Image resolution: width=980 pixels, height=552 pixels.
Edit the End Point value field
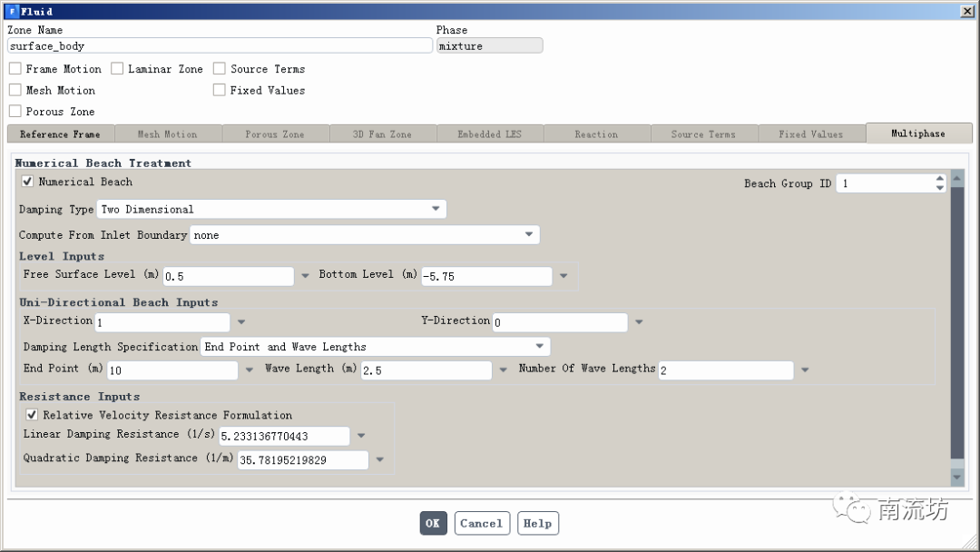[172, 370]
